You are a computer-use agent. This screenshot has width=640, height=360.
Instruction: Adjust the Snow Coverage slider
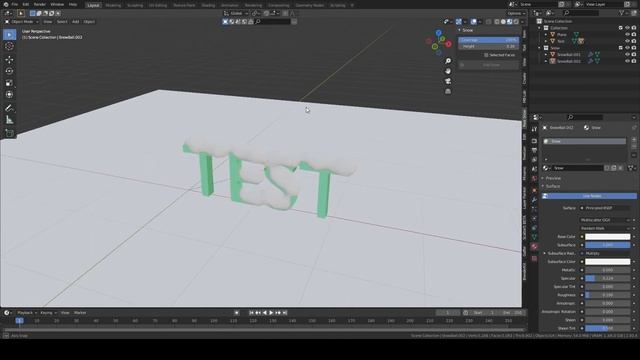click(x=489, y=40)
